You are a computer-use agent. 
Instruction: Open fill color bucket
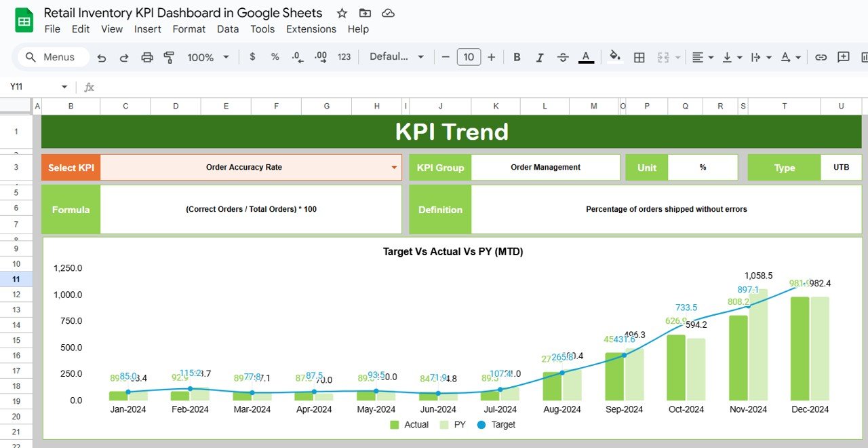pos(616,57)
